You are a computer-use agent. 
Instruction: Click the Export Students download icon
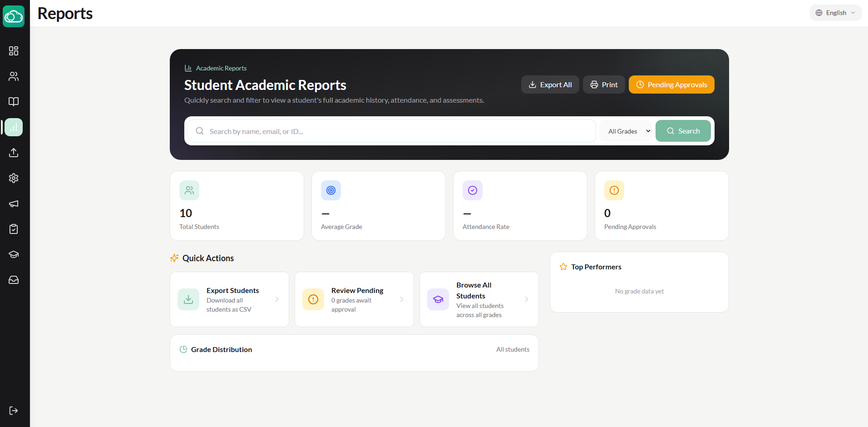tap(188, 299)
